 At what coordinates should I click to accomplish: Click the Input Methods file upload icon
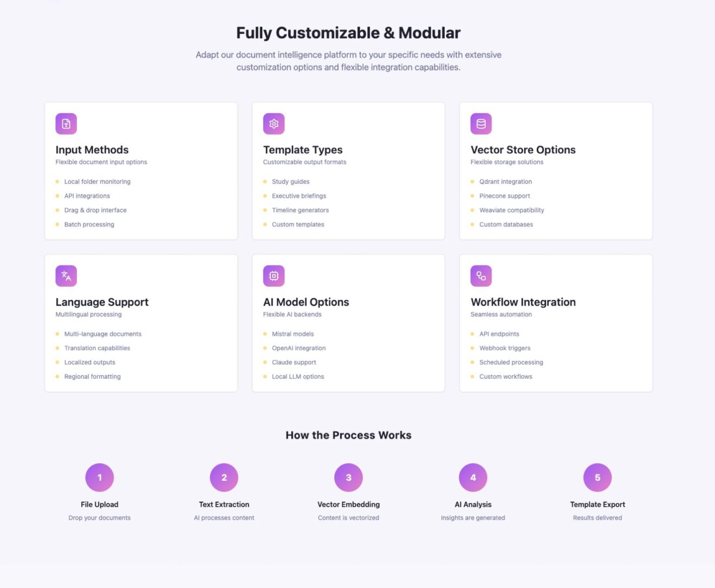[66, 124]
